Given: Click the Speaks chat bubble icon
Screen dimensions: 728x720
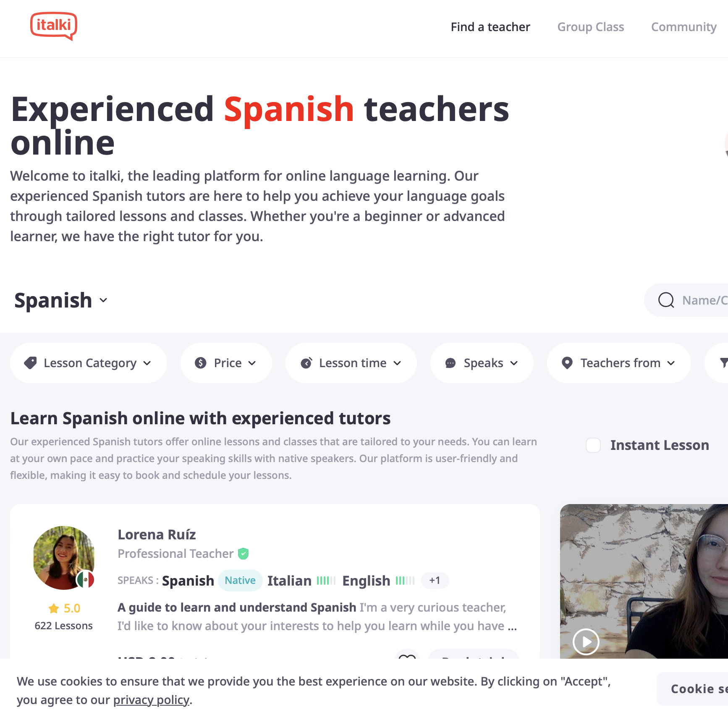Looking at the screenshot, I should (450, 363).
